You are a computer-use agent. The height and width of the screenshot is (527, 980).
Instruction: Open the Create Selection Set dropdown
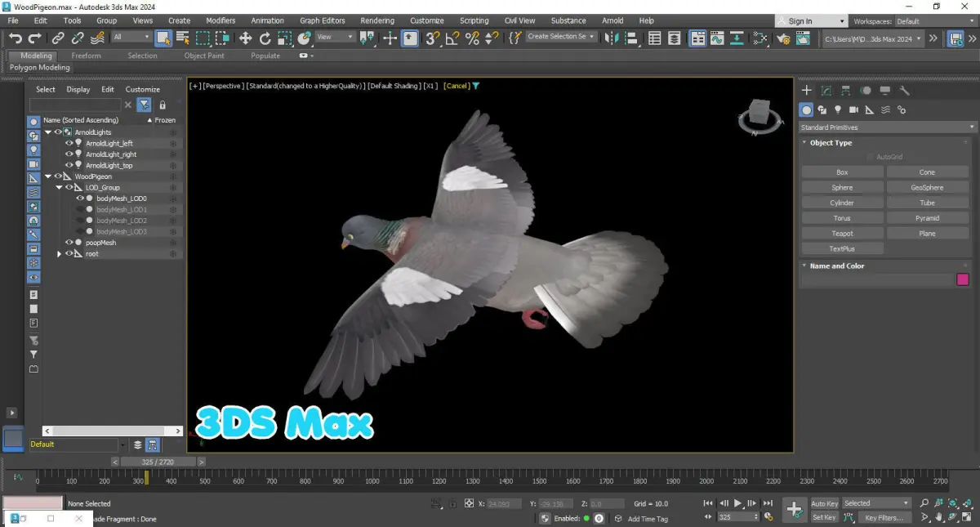tap(562, 38)
